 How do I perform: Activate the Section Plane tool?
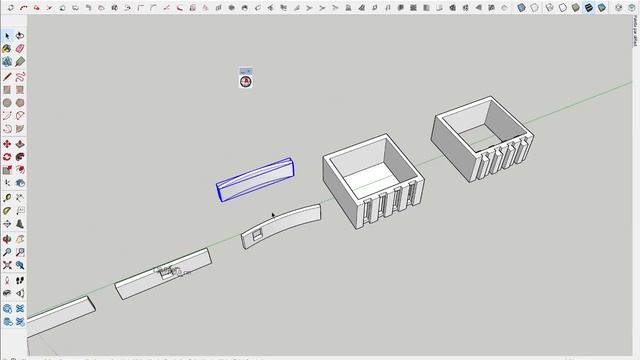[x=20, y=293]
